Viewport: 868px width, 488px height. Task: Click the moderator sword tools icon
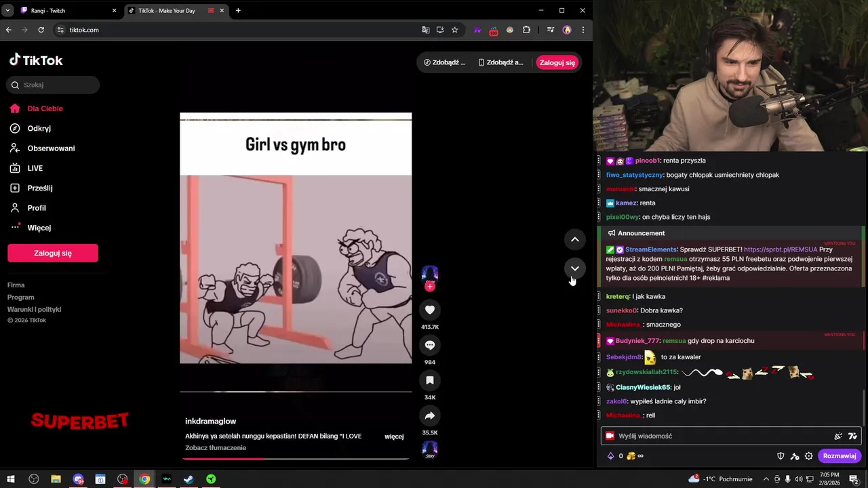click(x=795, y=456)
